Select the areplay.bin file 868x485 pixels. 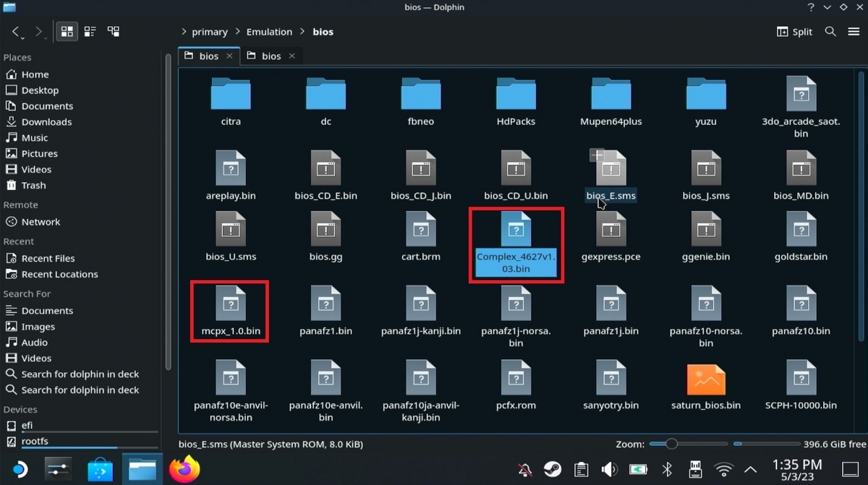coord(231,176)
